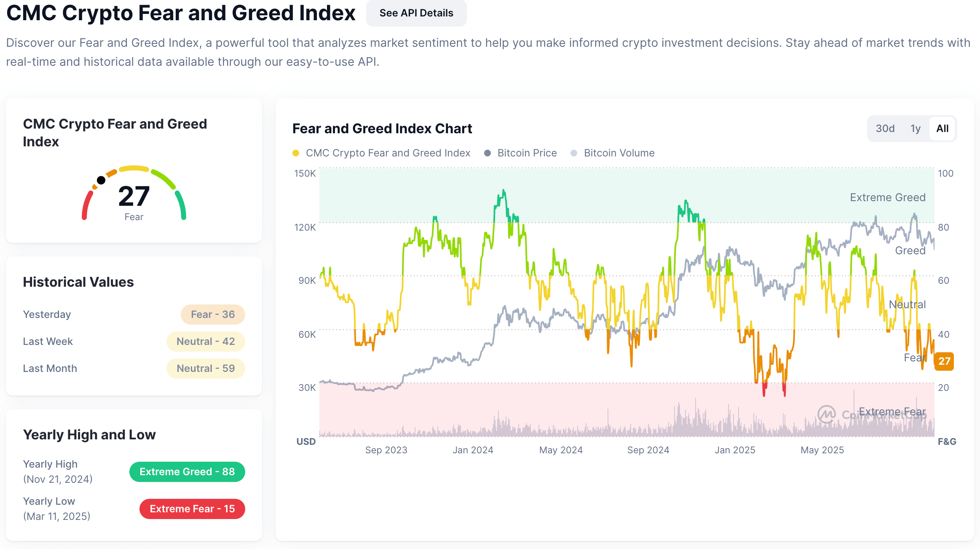Viewport: 980px width, 549px height.
Task: Click the Extreme Greed - 88 badge
Action: [187, 472]
